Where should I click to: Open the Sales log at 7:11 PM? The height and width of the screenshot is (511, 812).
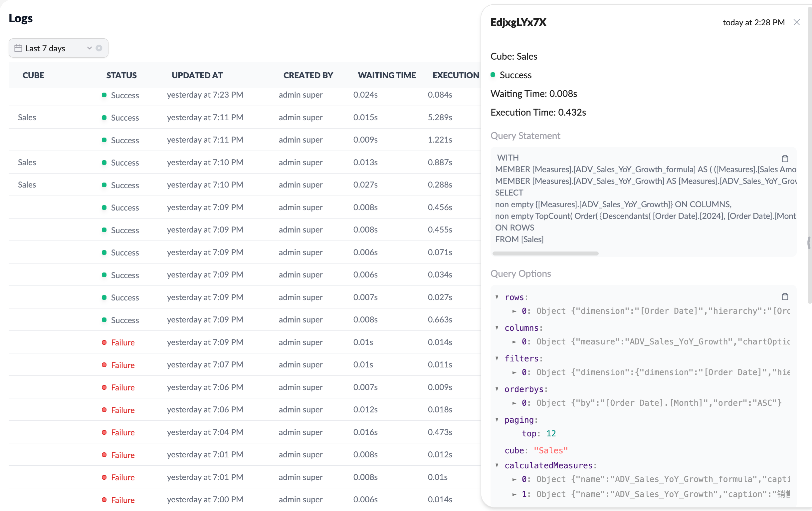click(205, 118)
